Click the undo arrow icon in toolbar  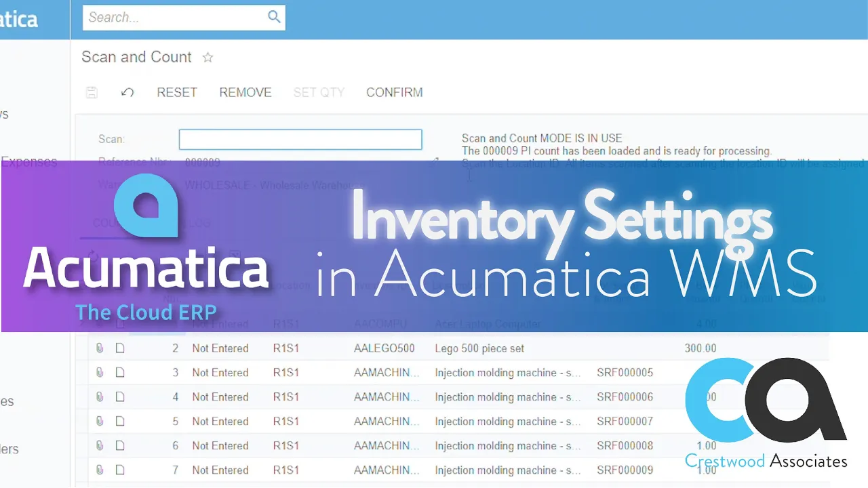(x=127, y=92)
